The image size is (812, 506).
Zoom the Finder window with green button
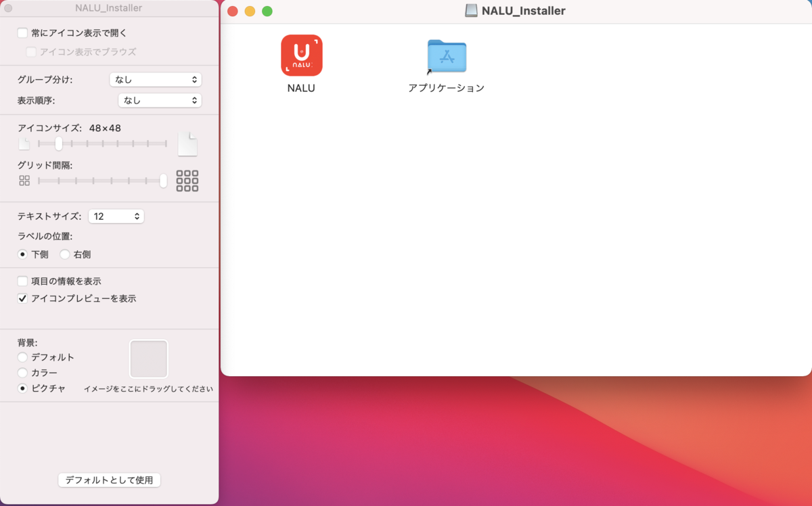(267, 11)
